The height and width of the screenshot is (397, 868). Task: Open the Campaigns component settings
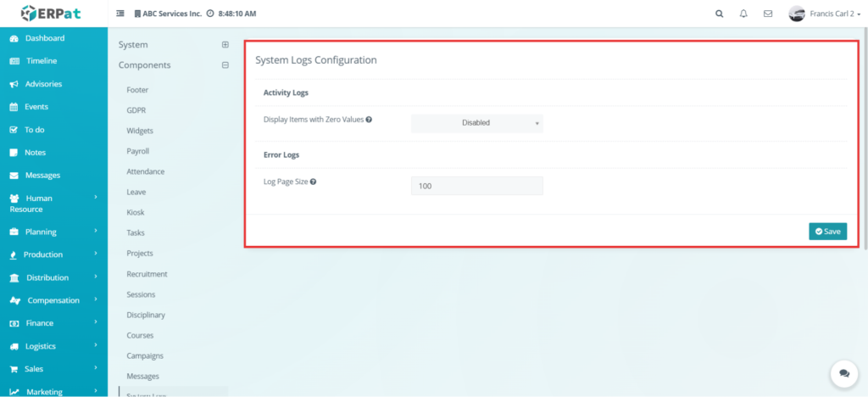pos(145,356)
